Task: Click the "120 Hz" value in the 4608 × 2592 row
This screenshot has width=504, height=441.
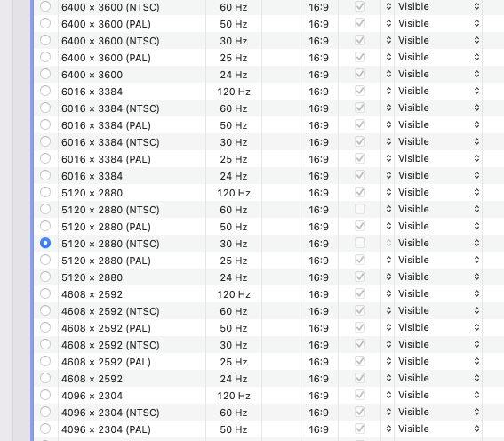Action: click(234, 294)
